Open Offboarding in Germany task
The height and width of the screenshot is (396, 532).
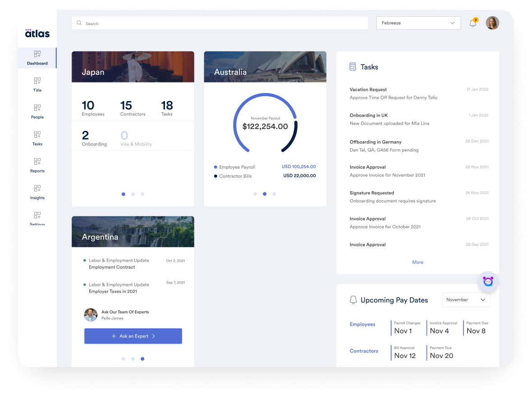click(419, 146)
